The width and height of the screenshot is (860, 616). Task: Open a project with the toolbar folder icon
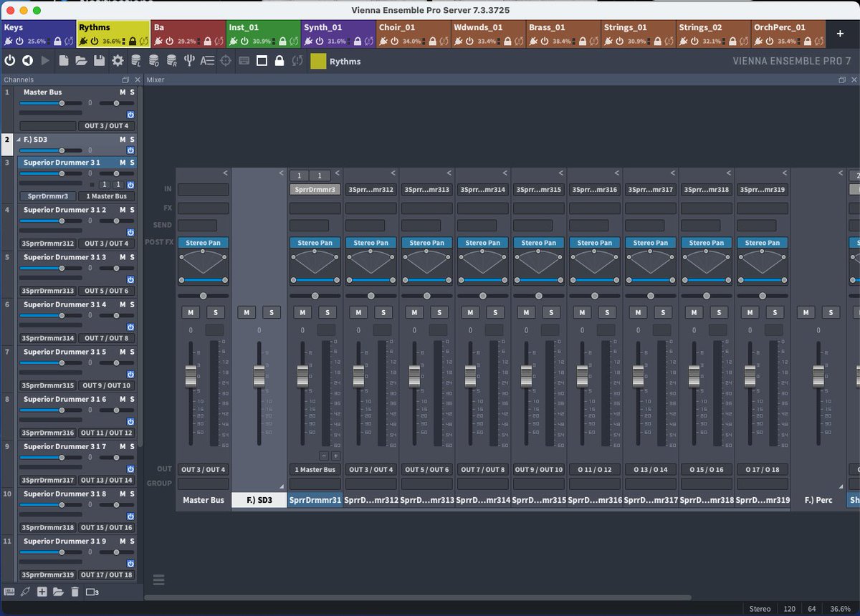click(81, 61)
